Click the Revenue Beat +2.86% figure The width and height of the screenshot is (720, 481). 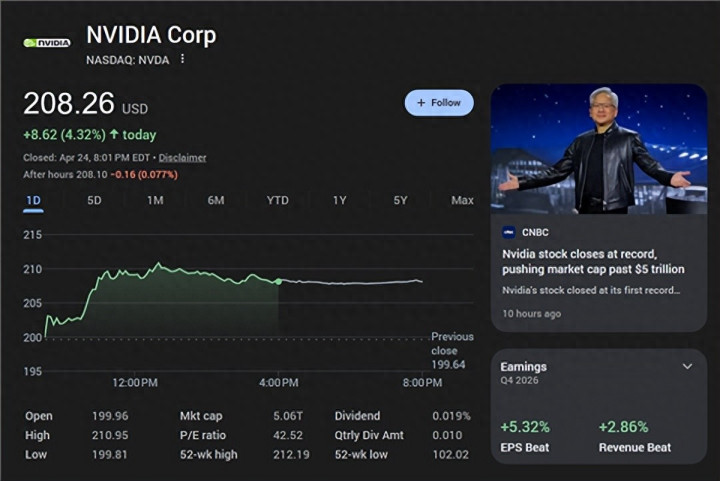pos(623,427)
